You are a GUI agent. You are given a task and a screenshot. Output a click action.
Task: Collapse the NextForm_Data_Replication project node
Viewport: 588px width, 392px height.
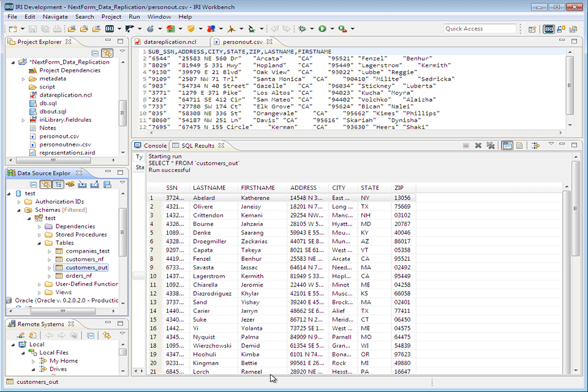[x=13, y=62]
